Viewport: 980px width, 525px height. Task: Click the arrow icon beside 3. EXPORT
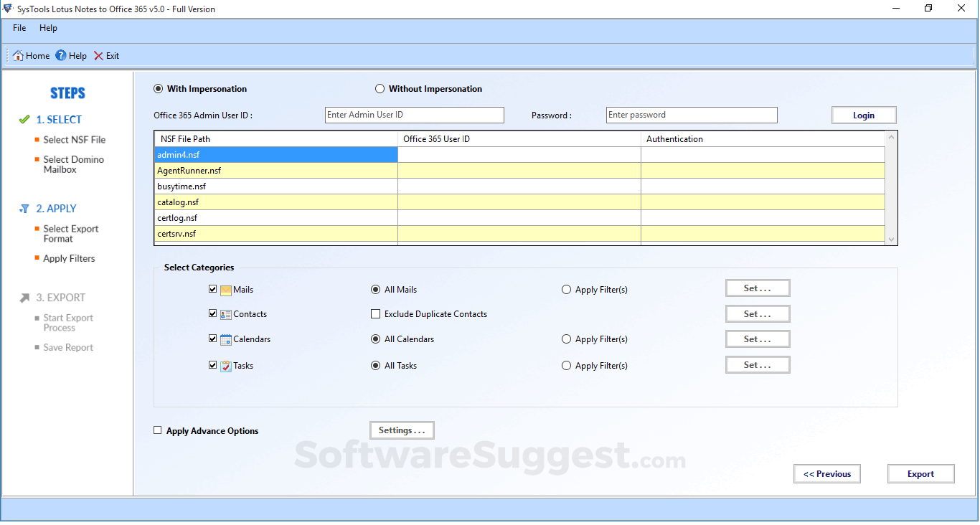tap(24, 298)
